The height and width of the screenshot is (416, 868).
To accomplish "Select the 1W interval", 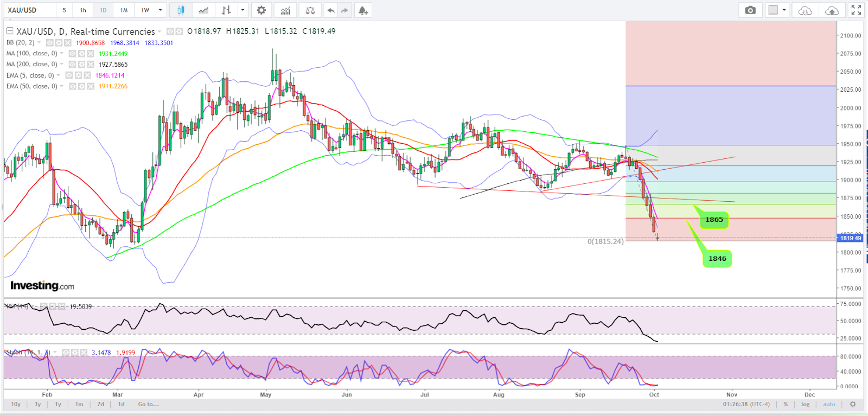I will pos(145,10).
